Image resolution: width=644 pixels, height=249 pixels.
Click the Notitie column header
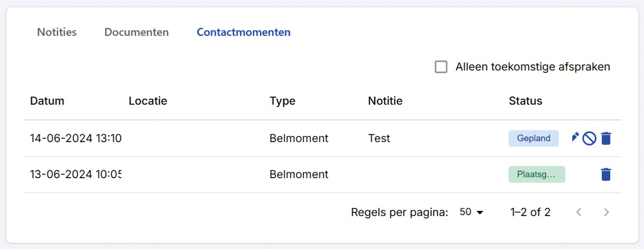pos(385,101)
